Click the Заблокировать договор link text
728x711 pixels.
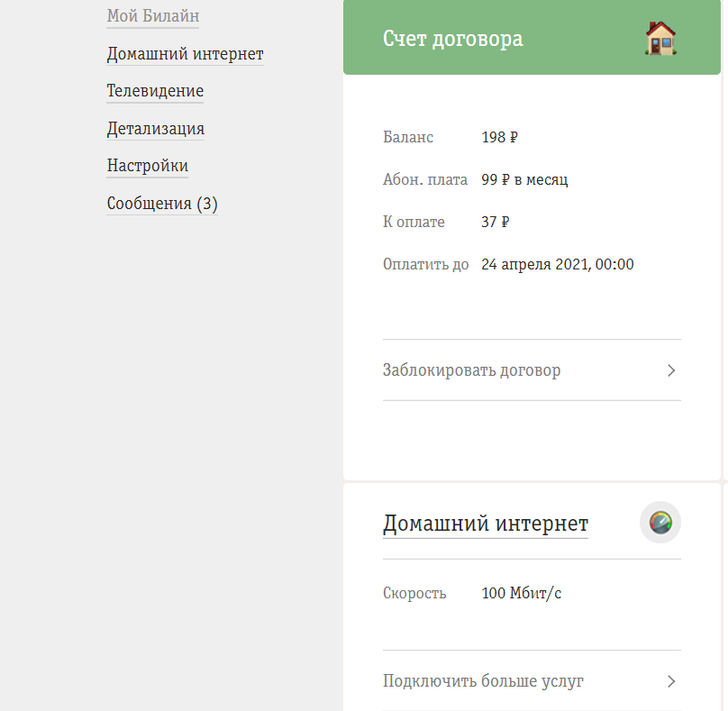click(x=471, y=370)
